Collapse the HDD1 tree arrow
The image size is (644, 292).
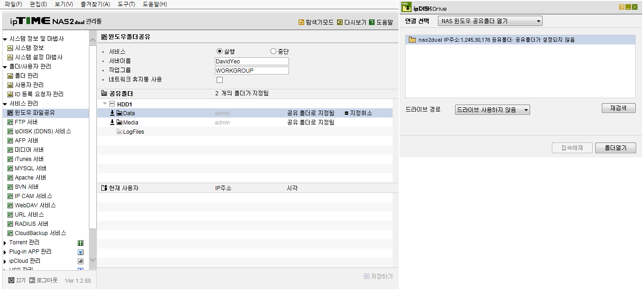pyautogui.click(x=105, y=104)
